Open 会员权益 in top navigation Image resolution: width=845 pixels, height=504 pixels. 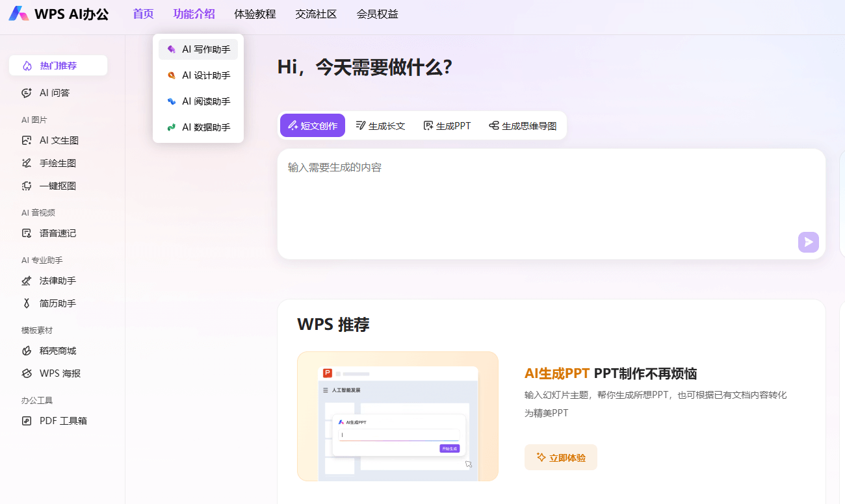(377, 14)
